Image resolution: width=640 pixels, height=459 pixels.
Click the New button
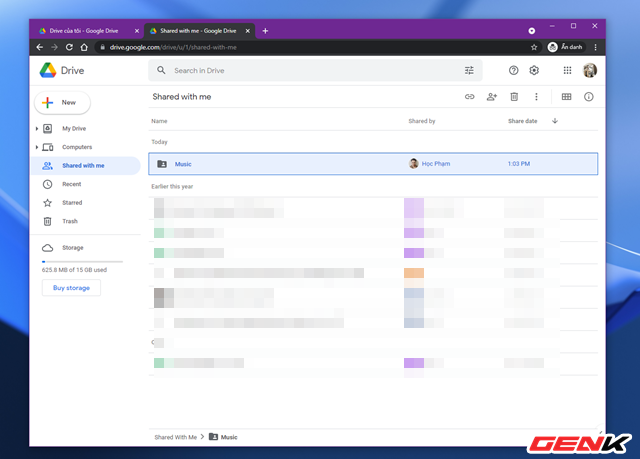pyautogui.click(x=62, y=102)
